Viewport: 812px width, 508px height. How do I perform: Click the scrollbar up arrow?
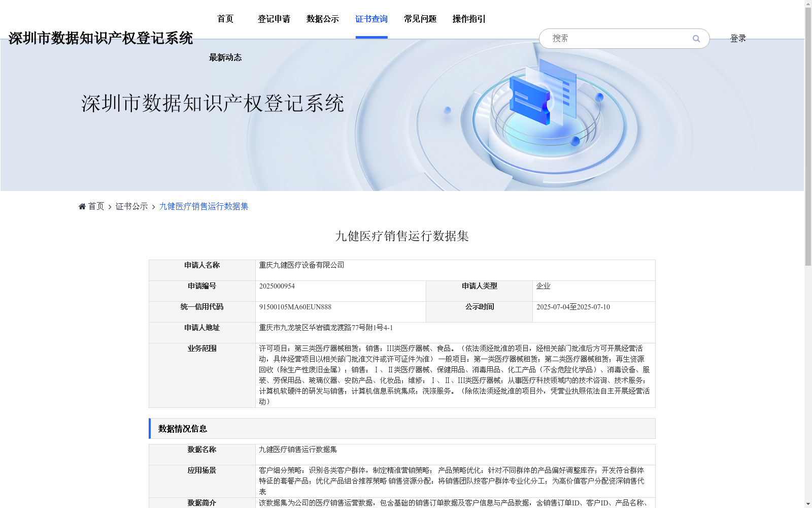(x=808, y=4)
